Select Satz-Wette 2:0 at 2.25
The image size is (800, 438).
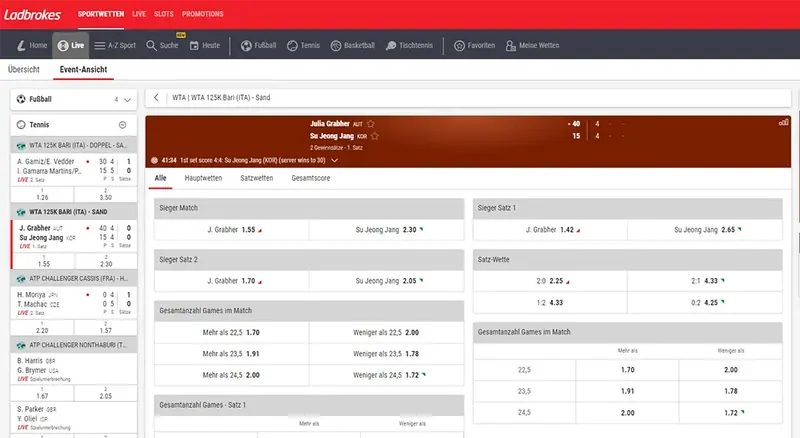[550, 281]
